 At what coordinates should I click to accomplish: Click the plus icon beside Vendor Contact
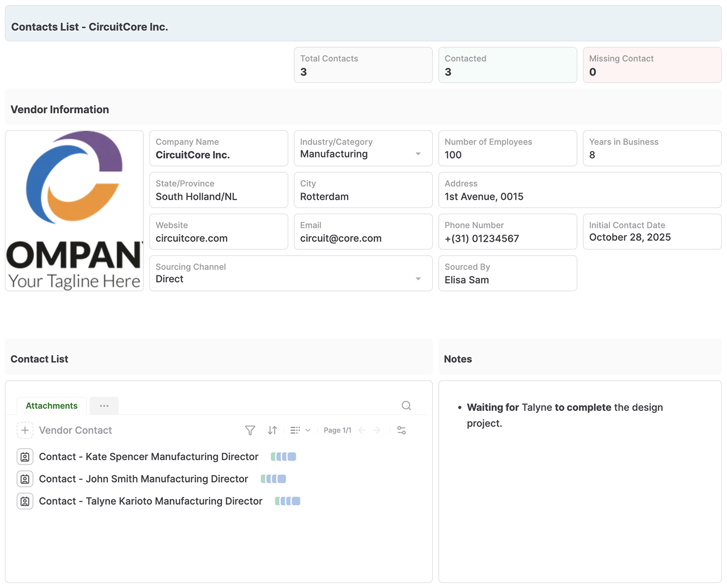coord(25,430)
